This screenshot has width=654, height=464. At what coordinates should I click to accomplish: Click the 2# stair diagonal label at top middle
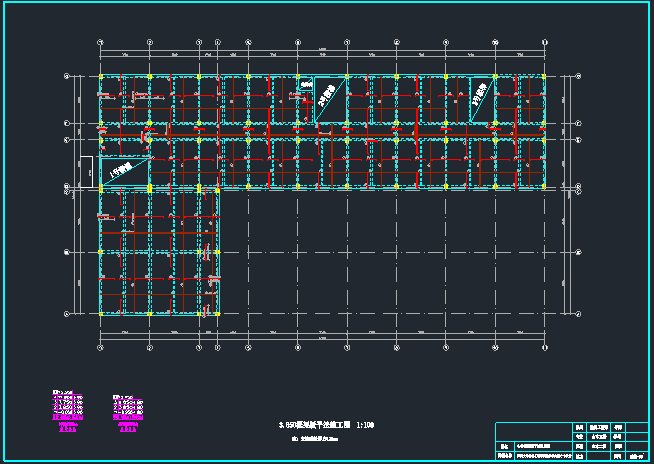click(326, 96)
